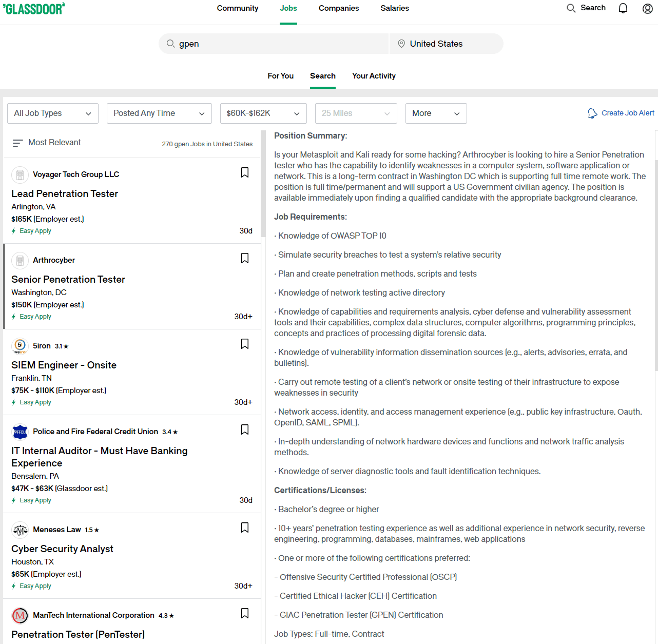Open the Companies menu
The width and height of the screenshot is (658, 644).
pos(339,8)
